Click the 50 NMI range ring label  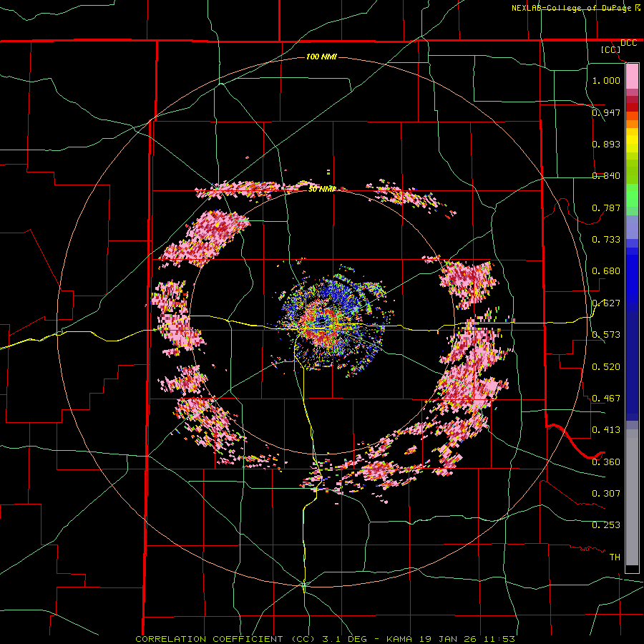pyautogui.click(x=322, y=190)
